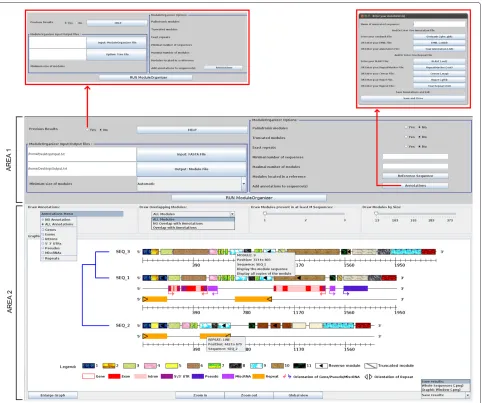Click the Draw Modules by Size slider

pyautogui.click(x=415, y=213)
